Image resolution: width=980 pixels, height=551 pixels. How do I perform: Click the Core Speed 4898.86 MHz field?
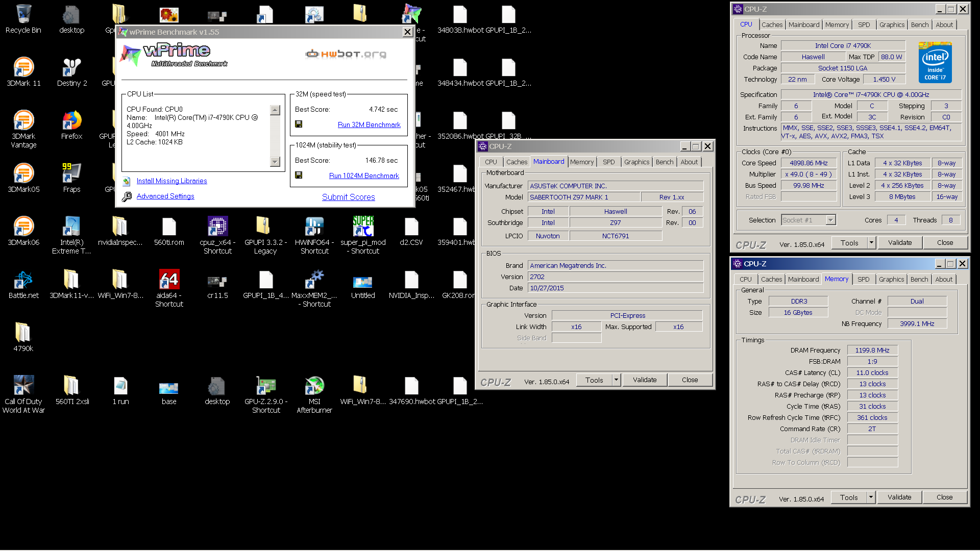(808, 163)
